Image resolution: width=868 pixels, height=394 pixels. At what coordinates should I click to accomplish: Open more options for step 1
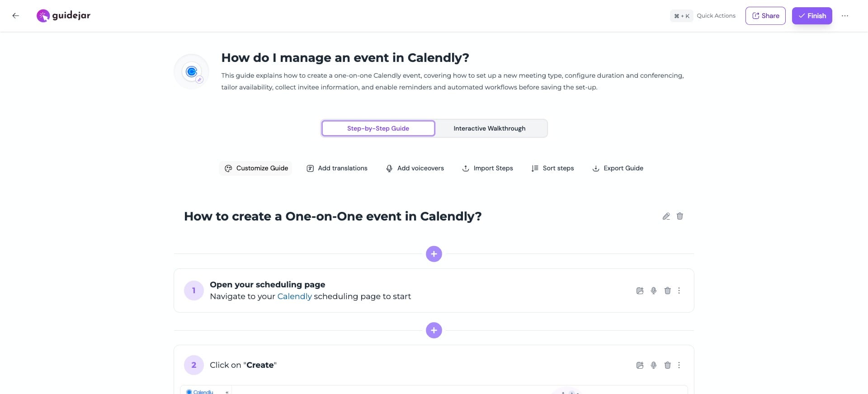679,291
